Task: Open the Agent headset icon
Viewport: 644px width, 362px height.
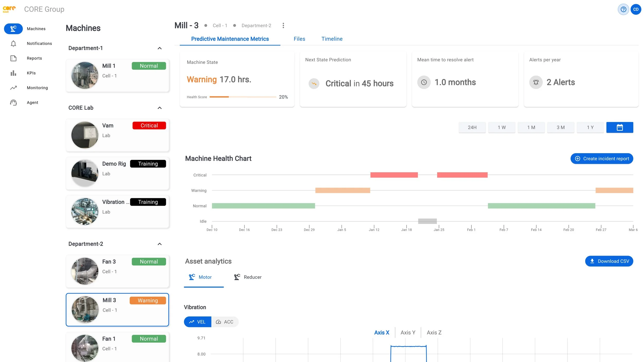Action: (x=13, y=102)
